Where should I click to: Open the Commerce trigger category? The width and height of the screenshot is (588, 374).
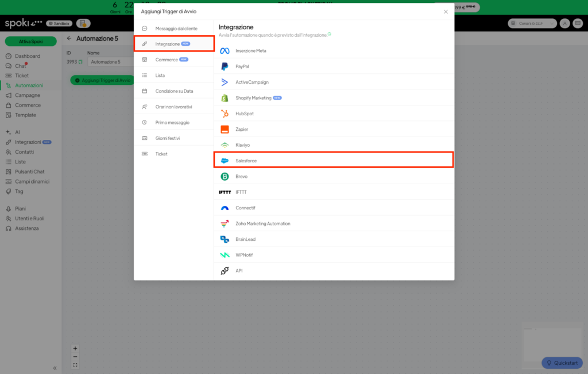(167, 60)
